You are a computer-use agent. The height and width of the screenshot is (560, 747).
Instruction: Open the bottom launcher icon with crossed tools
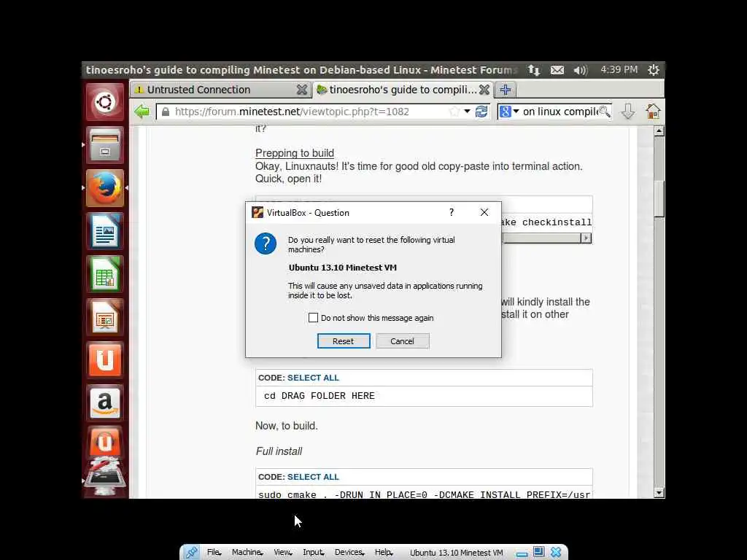105,478
